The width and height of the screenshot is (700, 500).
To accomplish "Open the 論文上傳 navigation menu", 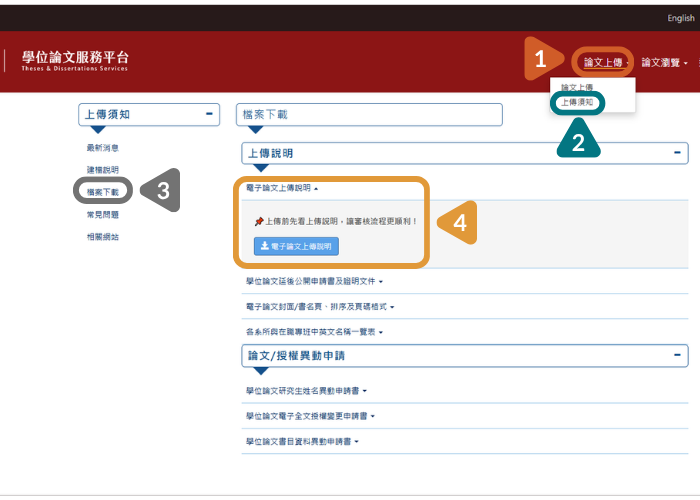I will tap(606, 62).
